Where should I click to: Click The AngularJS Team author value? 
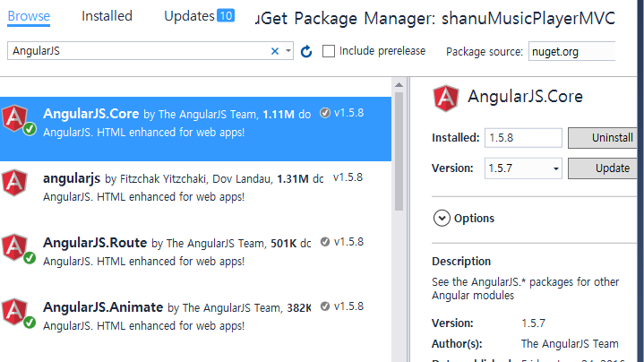pyautogui.click(x=570, y=343)
